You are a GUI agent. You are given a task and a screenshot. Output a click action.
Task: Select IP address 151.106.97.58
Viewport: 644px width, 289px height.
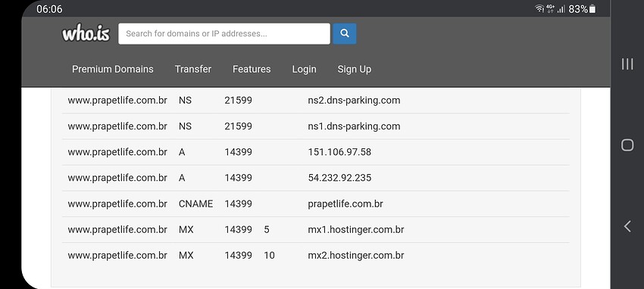tap(339, 152)
